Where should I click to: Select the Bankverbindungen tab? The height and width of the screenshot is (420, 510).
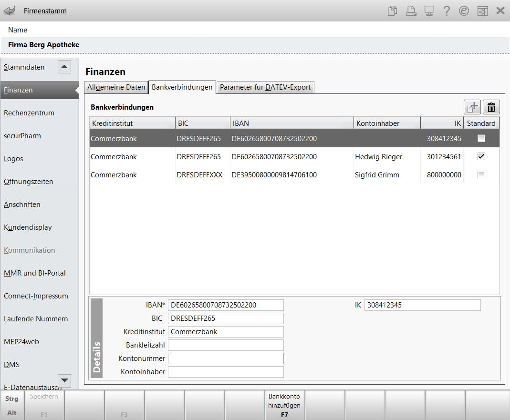pyautogui.click(x=182, y=87)
